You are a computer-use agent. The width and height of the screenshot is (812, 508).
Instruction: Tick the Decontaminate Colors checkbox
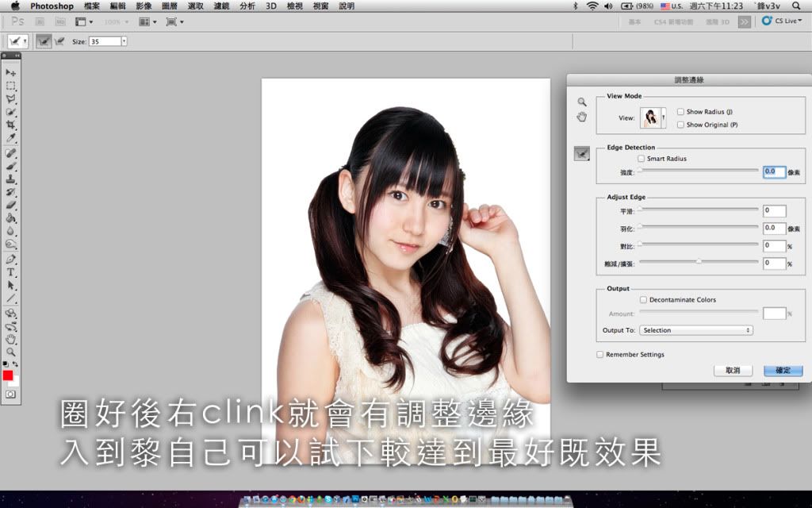pos(643,300)
